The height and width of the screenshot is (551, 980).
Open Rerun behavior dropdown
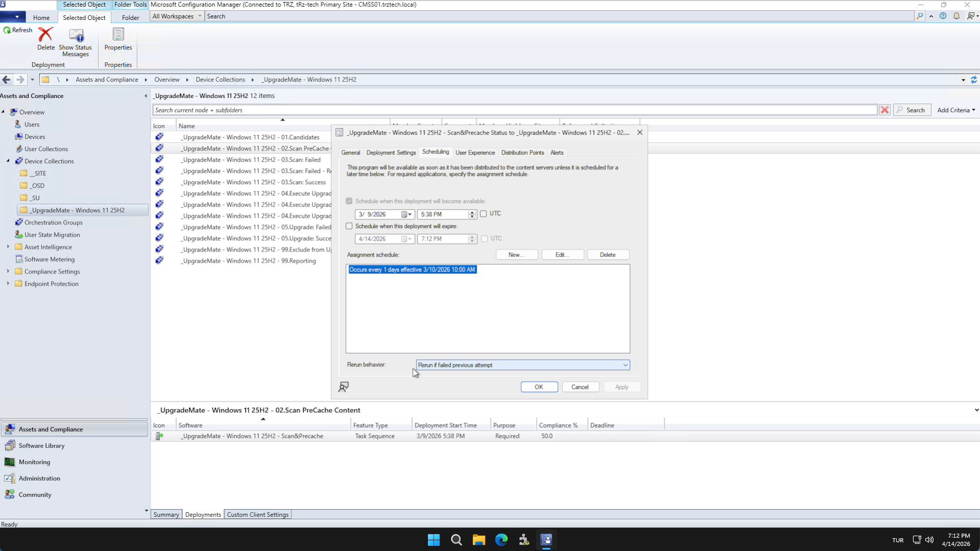coord(523,365)
